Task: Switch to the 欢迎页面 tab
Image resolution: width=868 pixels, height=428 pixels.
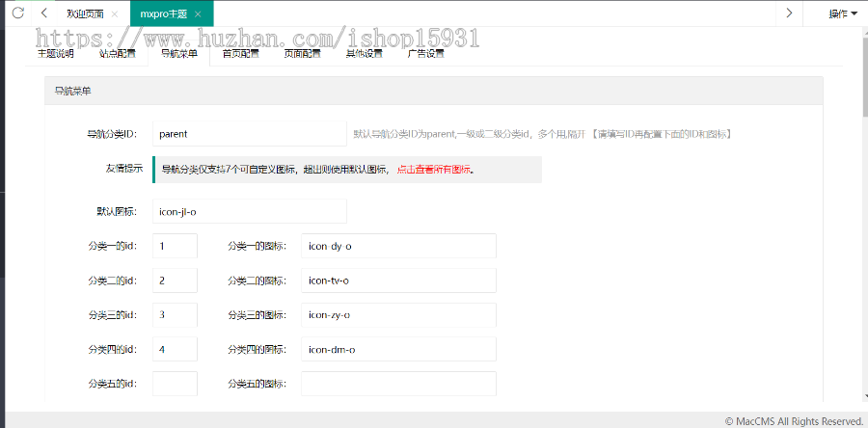Action: coord(85,14)
